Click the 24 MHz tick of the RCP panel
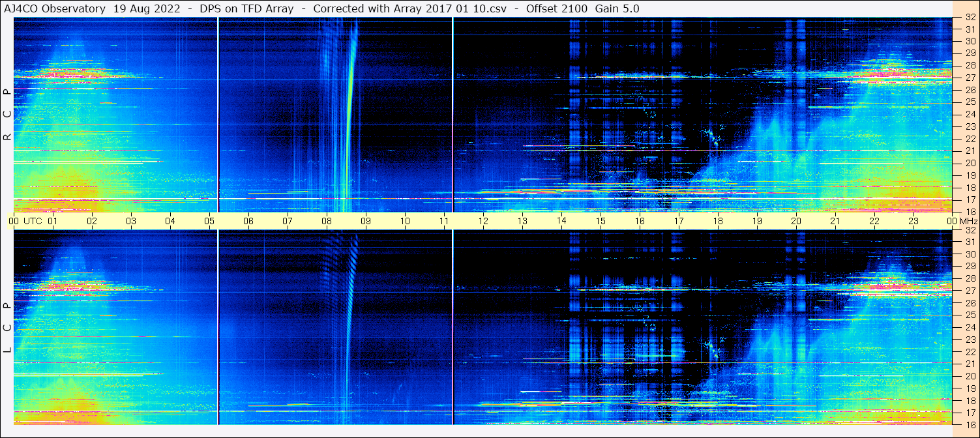The width and height of the screenshot is (980, 438). 970,114
